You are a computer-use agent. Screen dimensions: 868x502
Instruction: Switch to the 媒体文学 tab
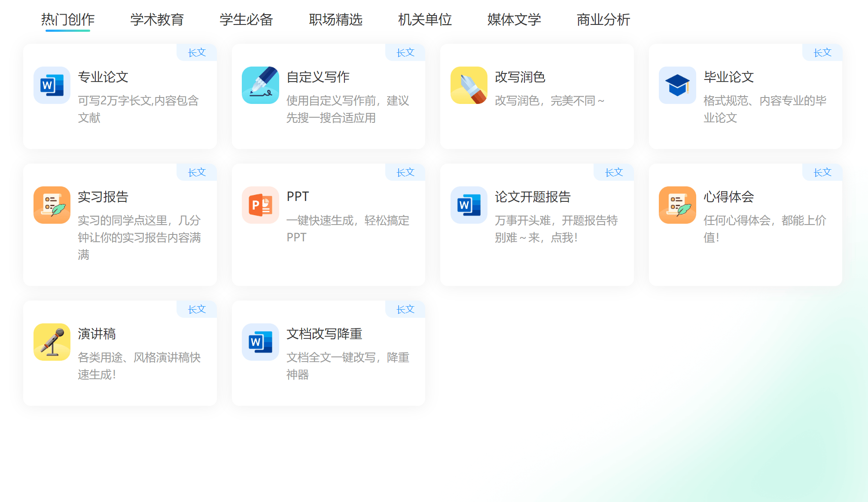tap(514, 20)
